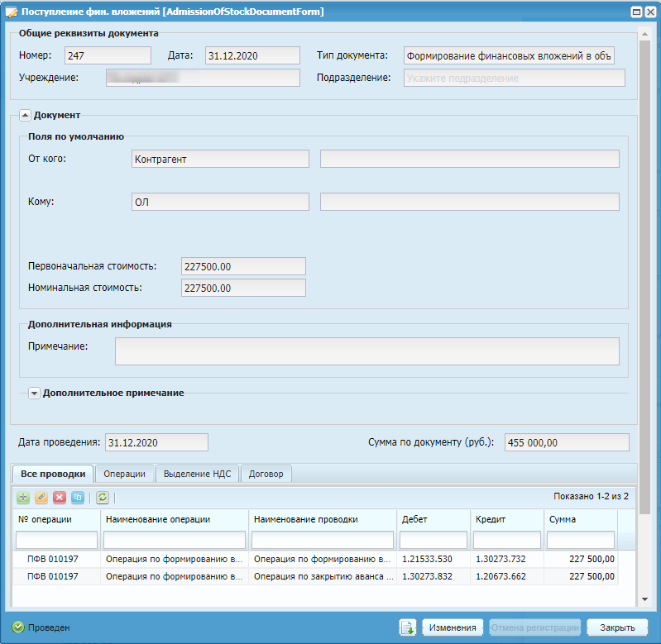Screen dimensions: 661x644
Task: Sort by Кредит column header
Action: [x=507, y=520]
